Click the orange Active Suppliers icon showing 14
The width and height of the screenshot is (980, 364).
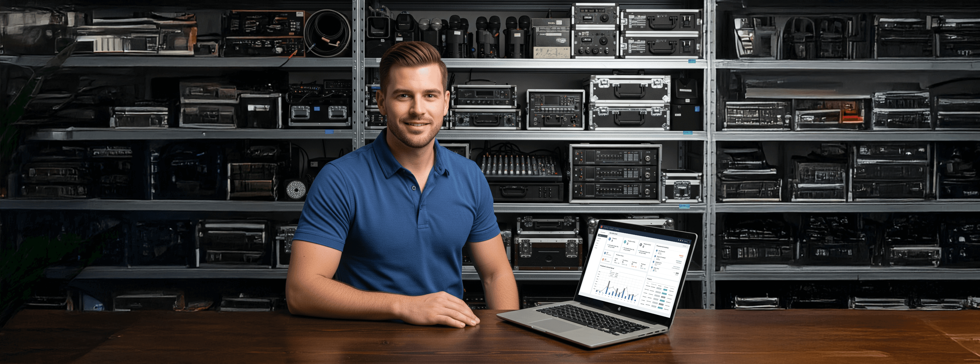tap(603, 260)
